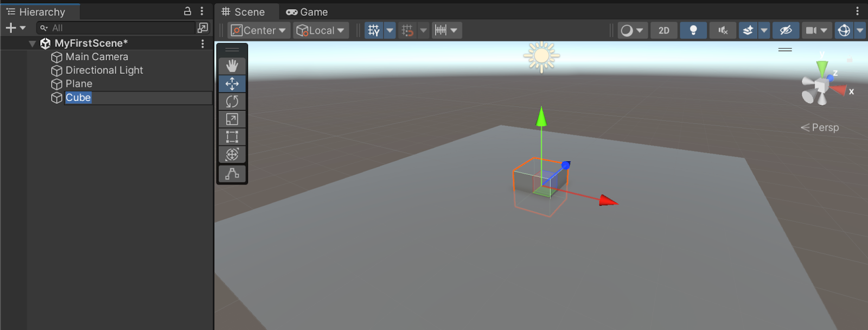Toggle 2D view mode
The height and width of the screenshot is (330, 868).
click(663, 30)
